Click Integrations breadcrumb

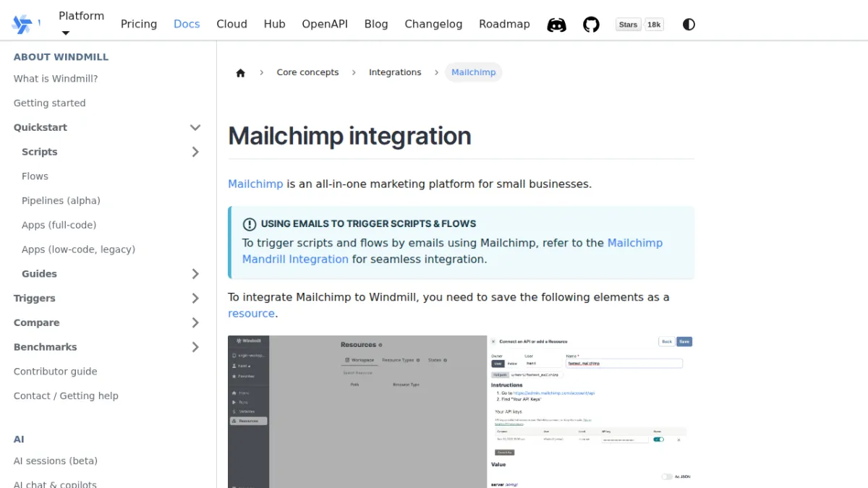395,72
